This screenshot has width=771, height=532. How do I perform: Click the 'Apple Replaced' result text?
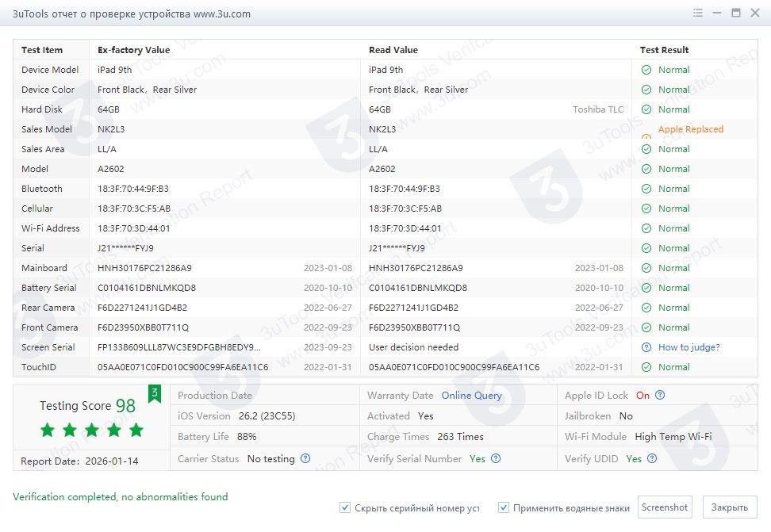pyautogui.click(x=691, y=128)
